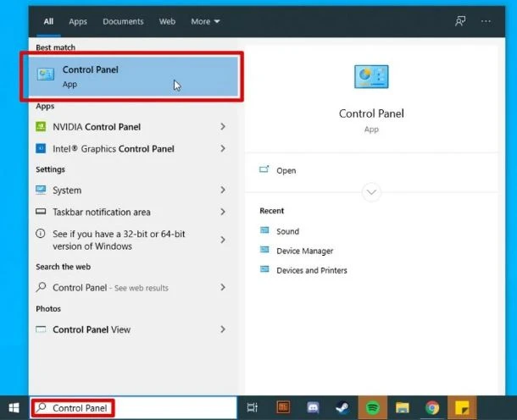Screen dimensions: 517x420
Task: Select the All search tab
Action: 48,21
